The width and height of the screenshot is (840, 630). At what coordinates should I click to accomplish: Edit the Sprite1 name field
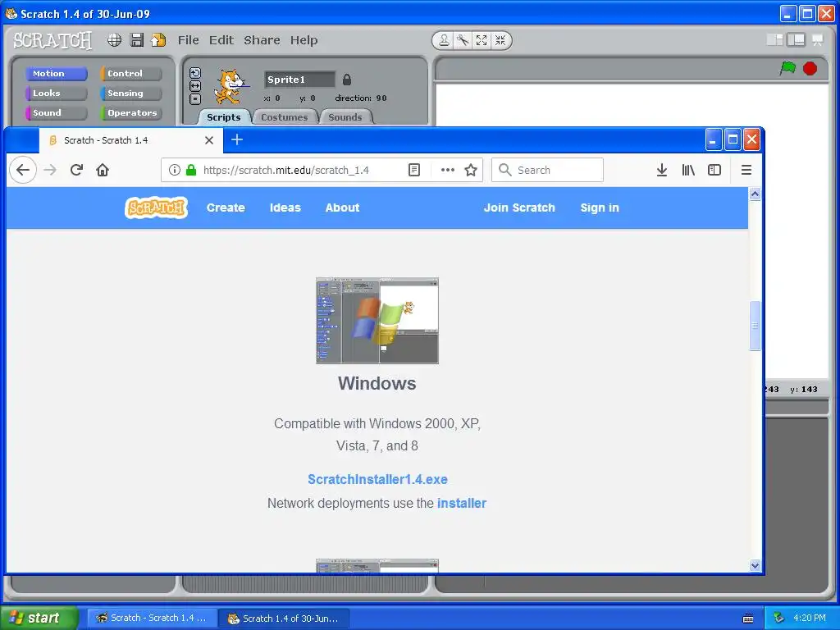[x=299, y=80]
